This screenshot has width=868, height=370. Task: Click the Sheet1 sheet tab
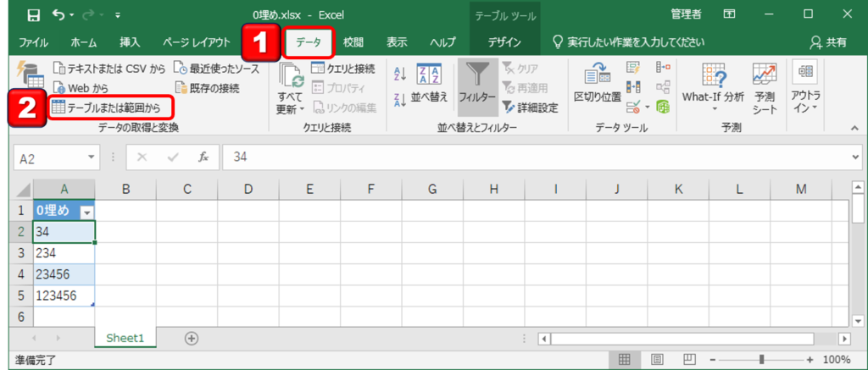pyautogui.click(x=125, y=338)
